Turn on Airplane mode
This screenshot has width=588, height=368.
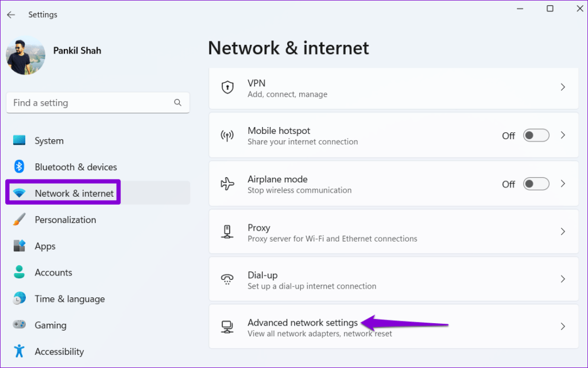click(536, 183)
